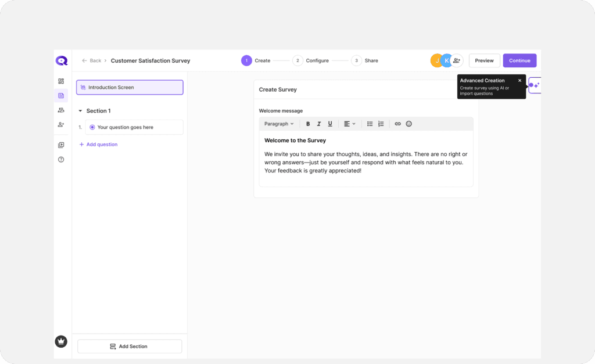Toggle italic text formatting
This screenshot has height=364, width=595.
[319, 124]
